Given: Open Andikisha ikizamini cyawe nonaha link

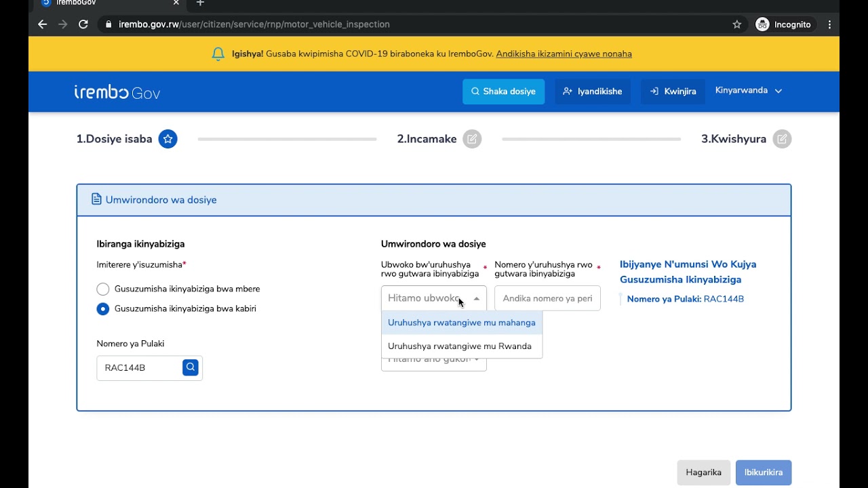Looking at the screenshot, I should pos(564,54).
